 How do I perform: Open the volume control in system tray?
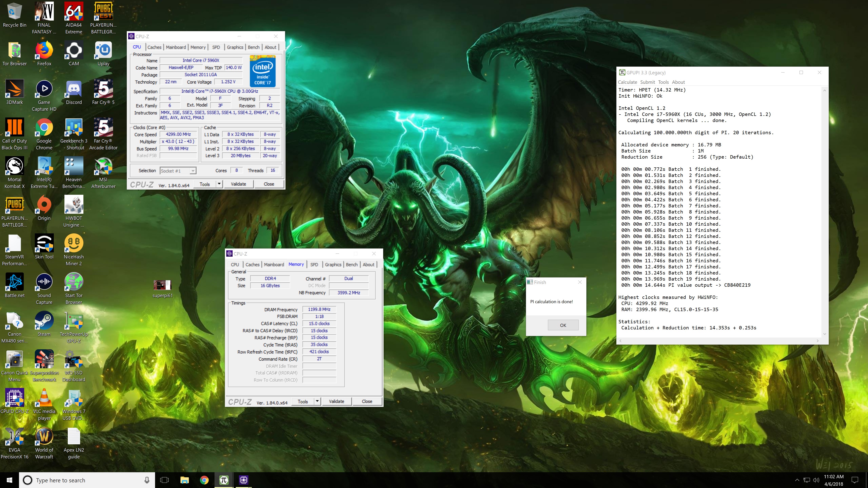click(816, 480)
